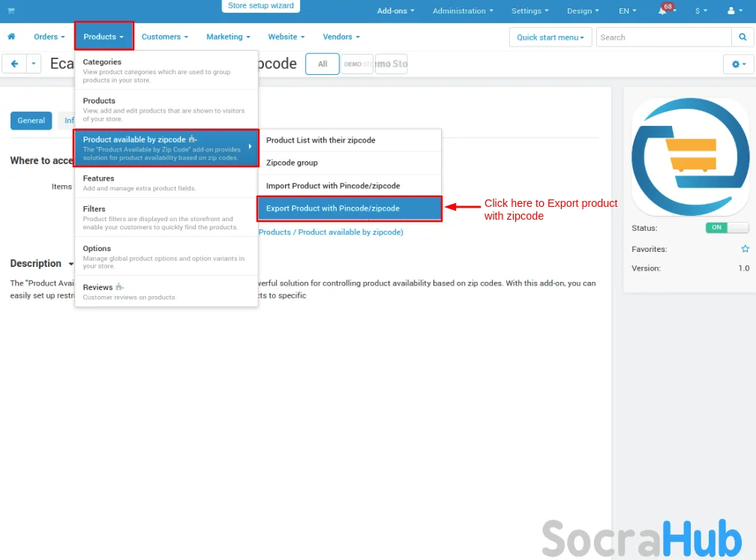
Task: Select Products entry in dropdown
Action: point(166,109)
